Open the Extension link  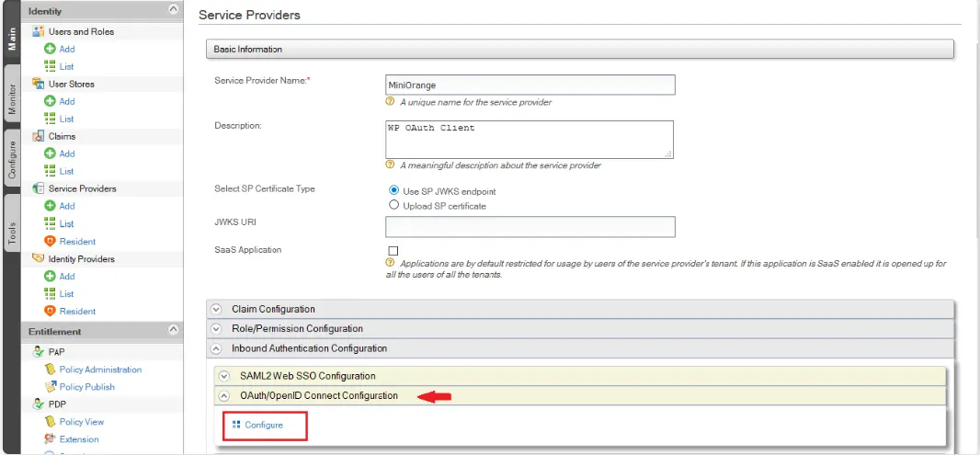(79, 439)
